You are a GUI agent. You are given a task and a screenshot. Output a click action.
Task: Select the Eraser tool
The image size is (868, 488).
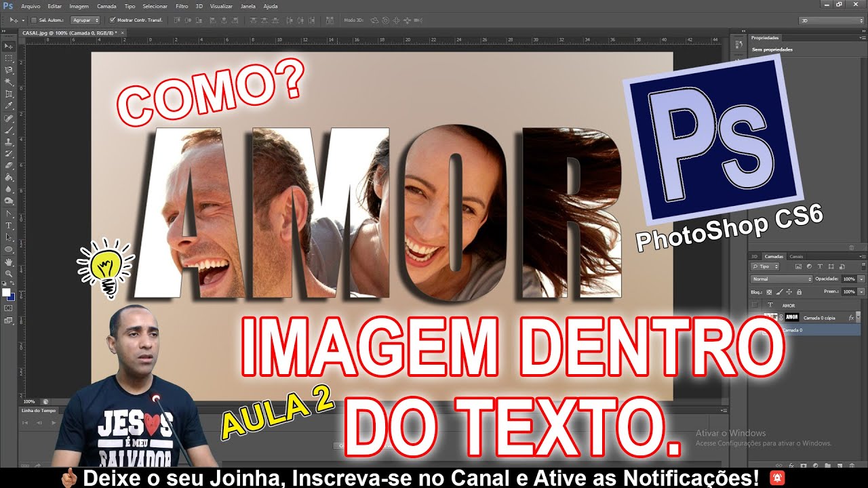coord(9,165)
